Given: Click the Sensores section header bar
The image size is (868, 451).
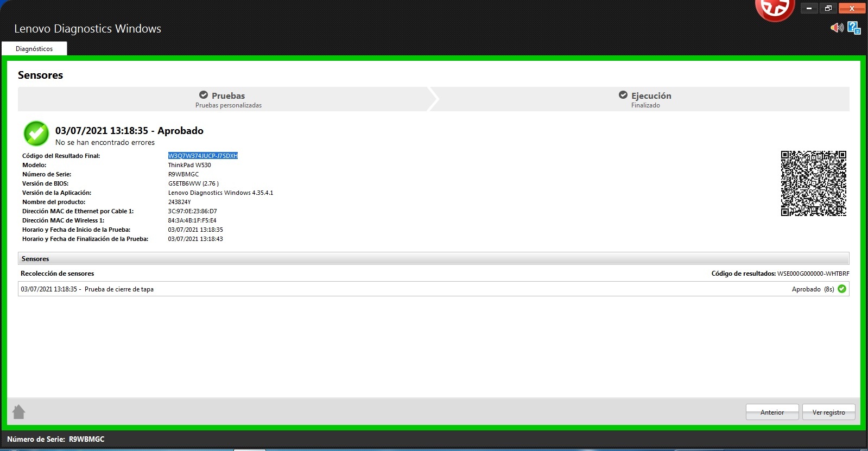Looking at the screenshot, I should 434,258.
